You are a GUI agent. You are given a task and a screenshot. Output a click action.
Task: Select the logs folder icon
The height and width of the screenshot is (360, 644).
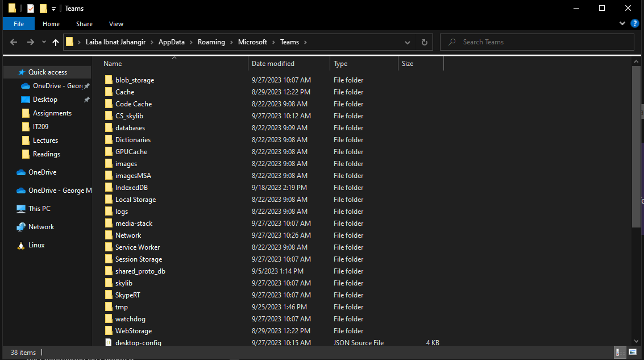109,211
